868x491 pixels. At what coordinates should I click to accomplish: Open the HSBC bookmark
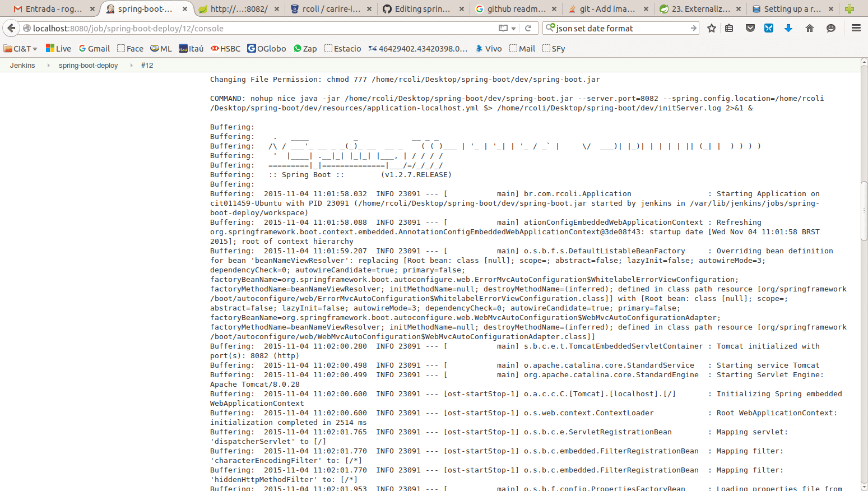225,49
